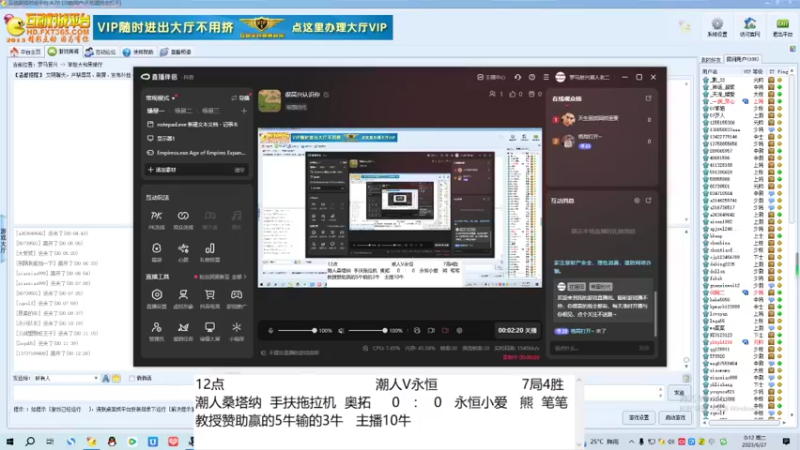
Task: Open the streamer center link
Action: click(491, 77)
